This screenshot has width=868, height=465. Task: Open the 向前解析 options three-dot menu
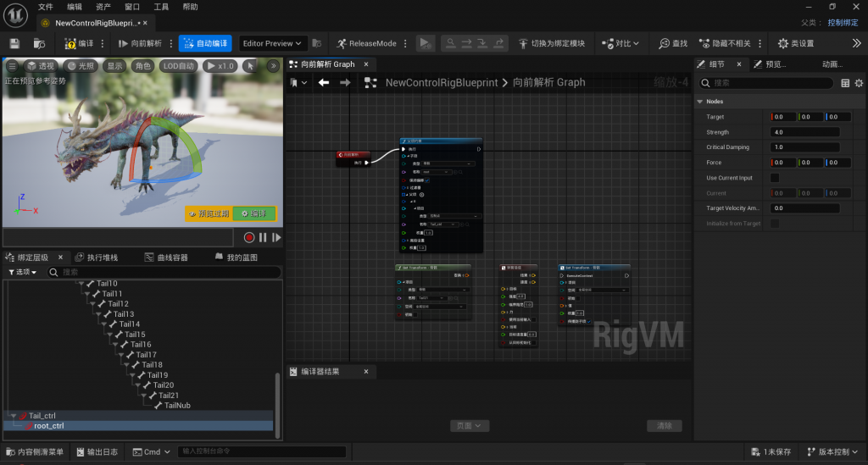171,43
